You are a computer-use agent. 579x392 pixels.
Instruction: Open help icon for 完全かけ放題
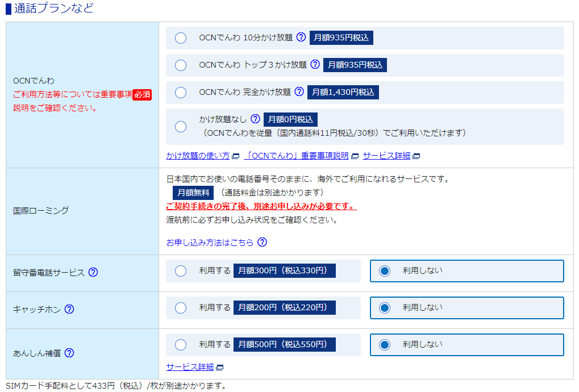point(299,91)
